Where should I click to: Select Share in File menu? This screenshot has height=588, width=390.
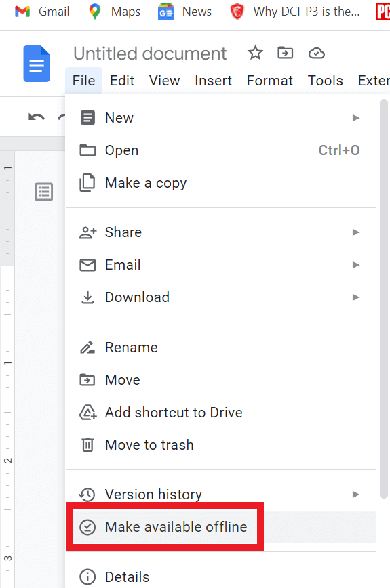click(x=220, y=232)
